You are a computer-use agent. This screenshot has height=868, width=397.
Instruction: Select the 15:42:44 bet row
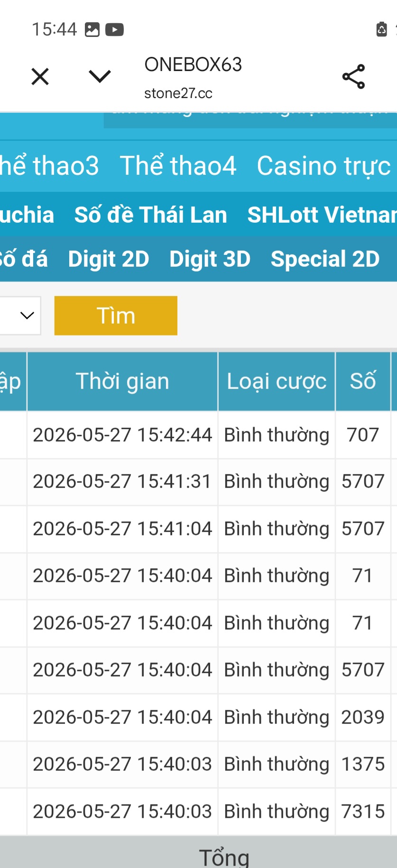tap(198, 435)
